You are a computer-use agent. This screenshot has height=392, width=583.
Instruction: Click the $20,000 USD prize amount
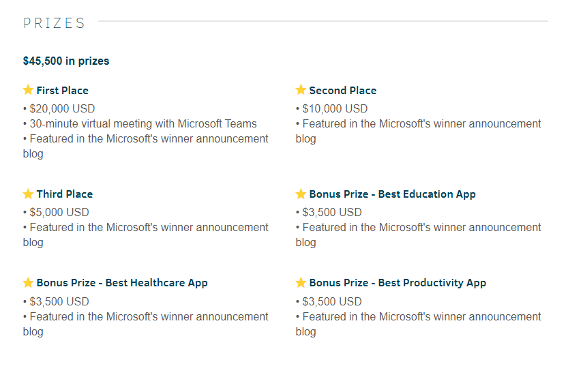click(62, 108)
